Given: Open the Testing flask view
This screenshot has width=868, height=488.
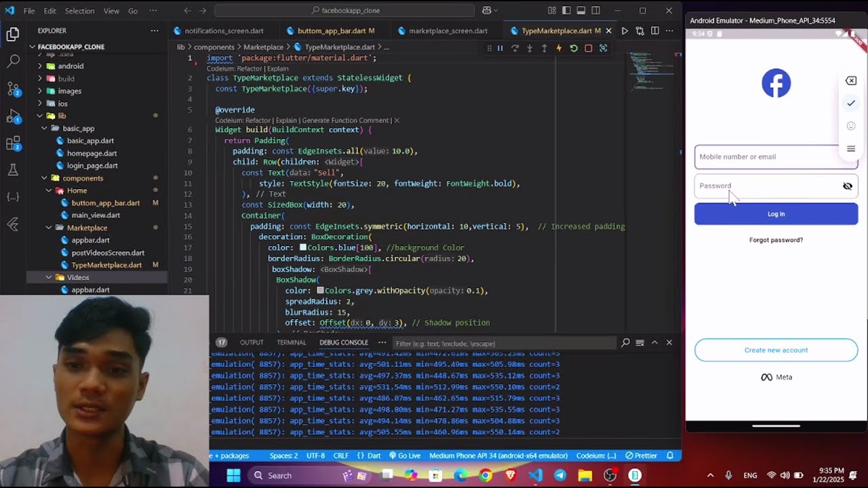Looking at the screenshot, I should (13, 170).
